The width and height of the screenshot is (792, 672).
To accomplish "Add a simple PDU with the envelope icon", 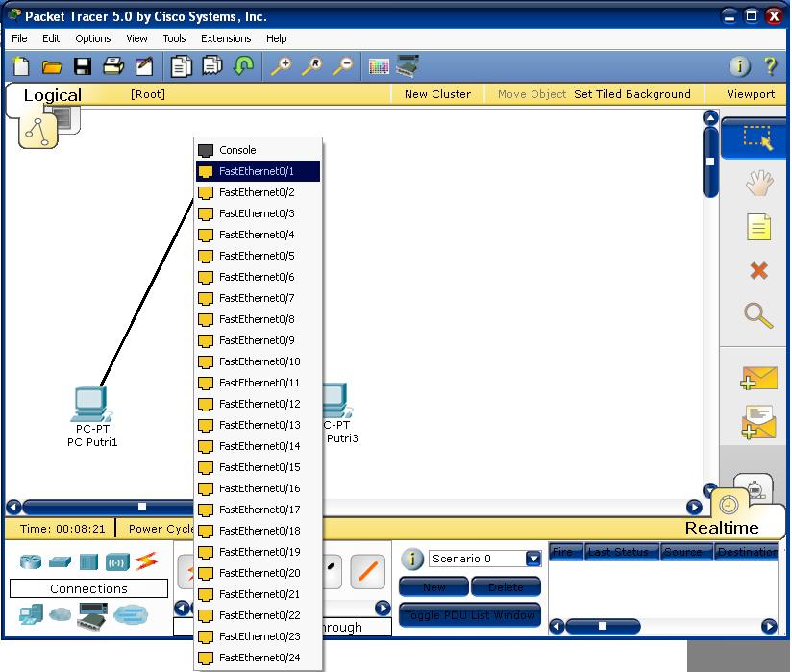I will (758, 379).
